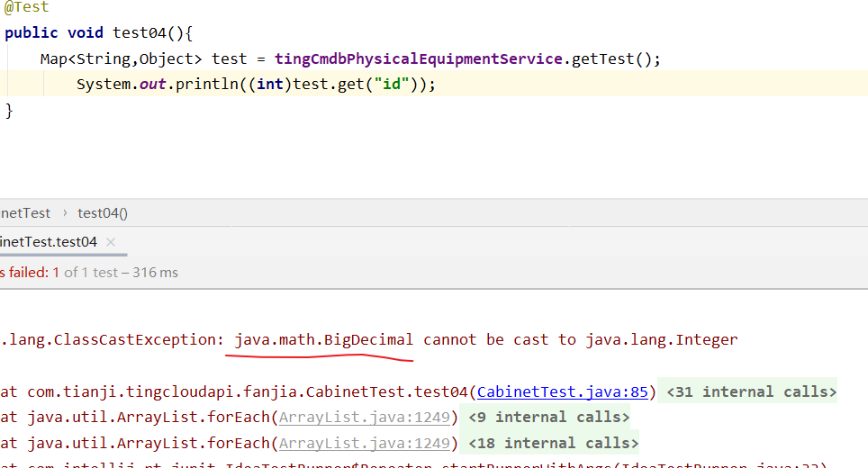This screenshot has height=468, width=868.
Task: Open ArrayList.java:1249 link with 9 internal calls
Action: pyautogui.click(x=365, y=417)
